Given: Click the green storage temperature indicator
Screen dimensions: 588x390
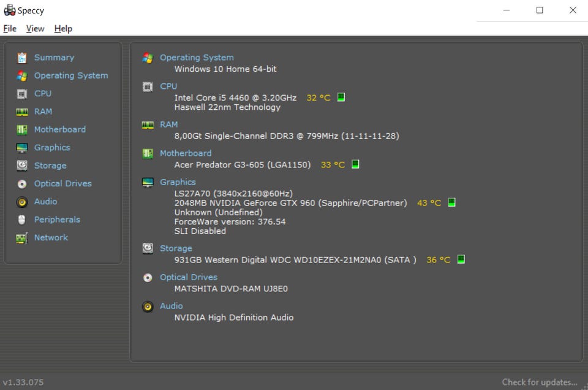Looking at the screenshot, I should pyautogui.click(x=461, y=259).
